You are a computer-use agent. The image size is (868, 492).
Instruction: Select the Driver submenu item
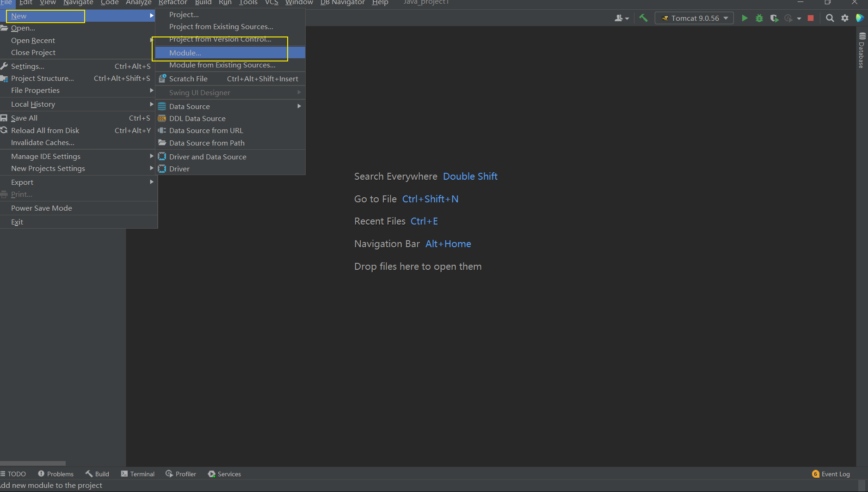230,169
